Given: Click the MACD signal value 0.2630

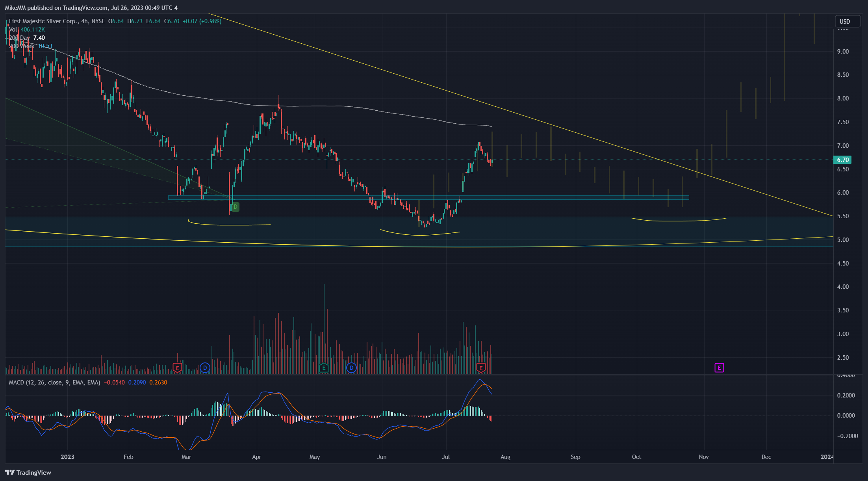Looking at the screenshot, I should 158,383.
